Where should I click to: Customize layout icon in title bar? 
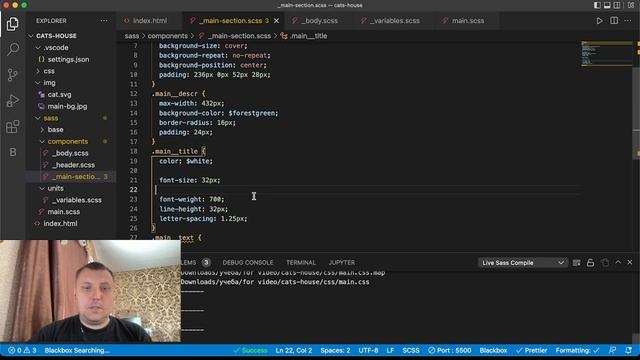coord(631,5)
